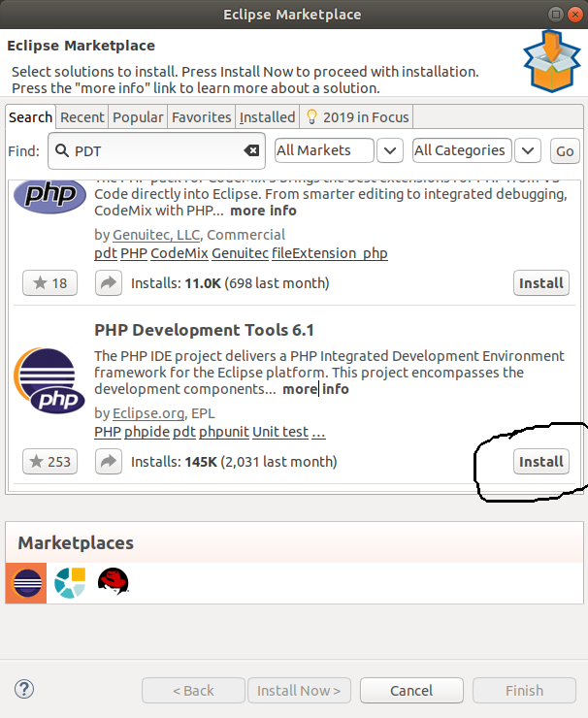This screenshot has height=718, width=588.
Task: Open the All Categories combo box
Action: 462,150
